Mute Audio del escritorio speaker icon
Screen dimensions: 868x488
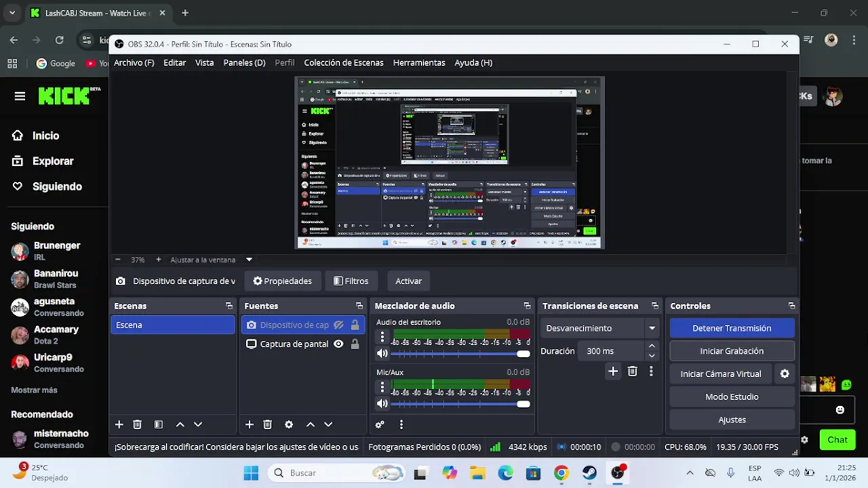tap(382, 354)
